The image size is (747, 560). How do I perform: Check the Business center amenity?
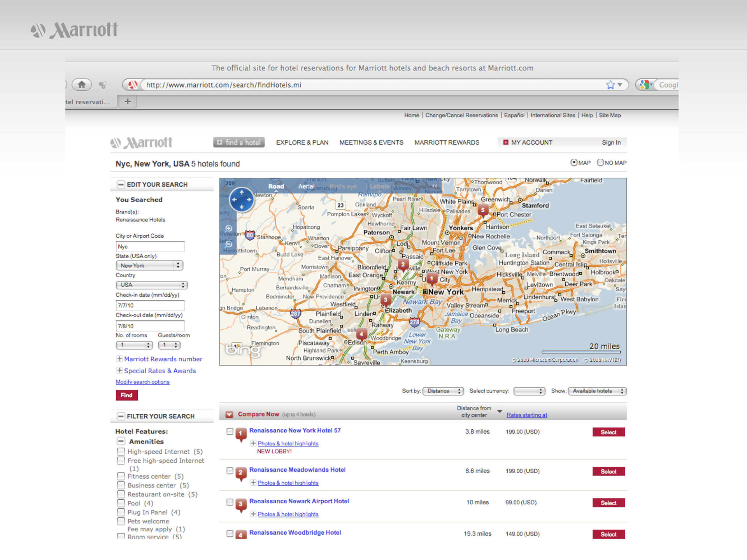pos(121,485)
